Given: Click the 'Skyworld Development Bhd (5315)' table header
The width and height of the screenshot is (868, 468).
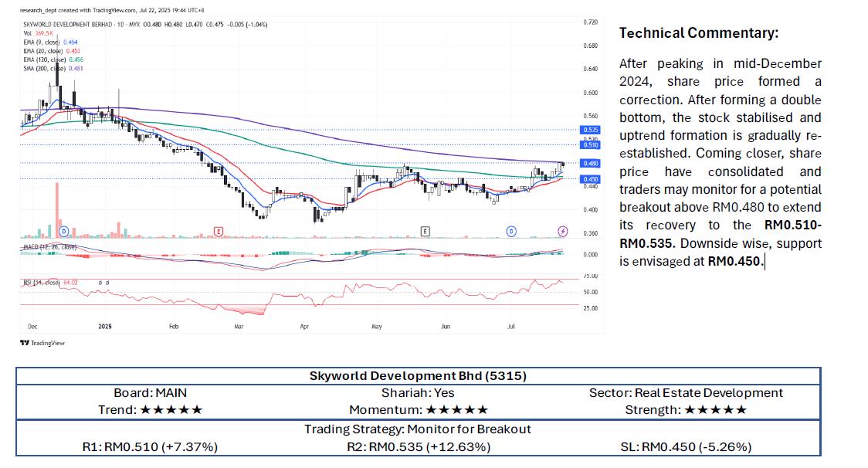Looking at the screenshot, I should tap(418, 376).
